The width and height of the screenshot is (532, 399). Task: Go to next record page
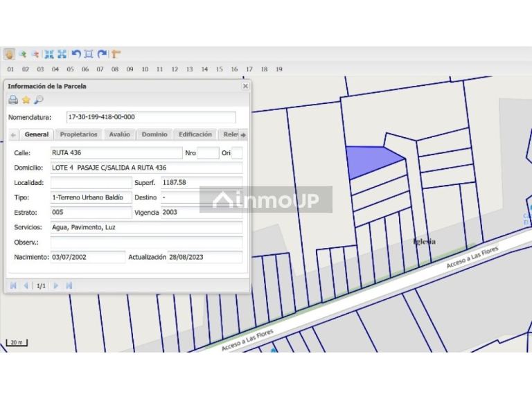point(56,285)
